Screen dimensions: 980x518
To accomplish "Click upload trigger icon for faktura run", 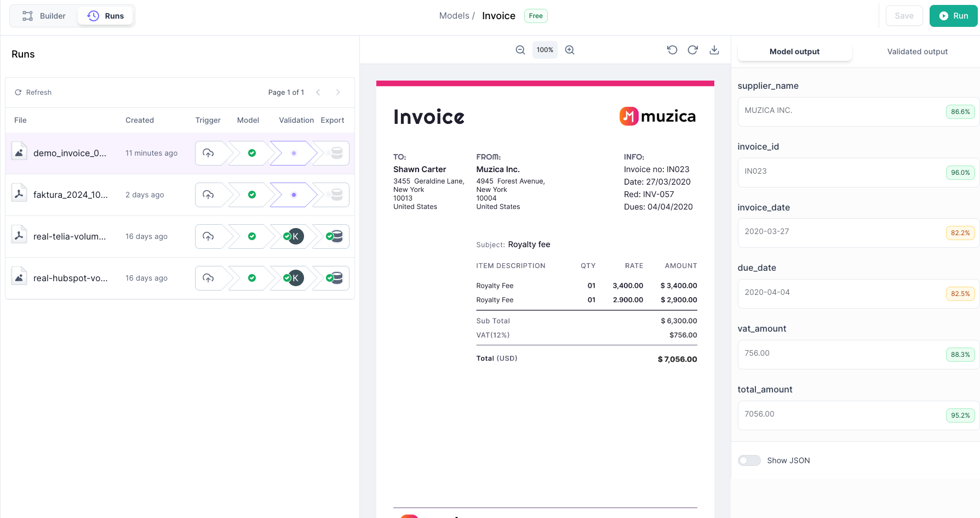I will pos(208,195).
